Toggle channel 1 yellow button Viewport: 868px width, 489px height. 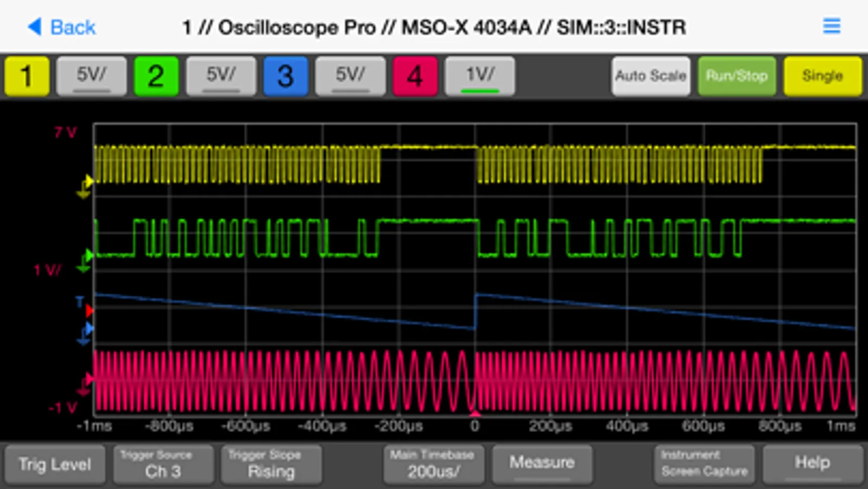pyautogui.click(x=27, y=76)
